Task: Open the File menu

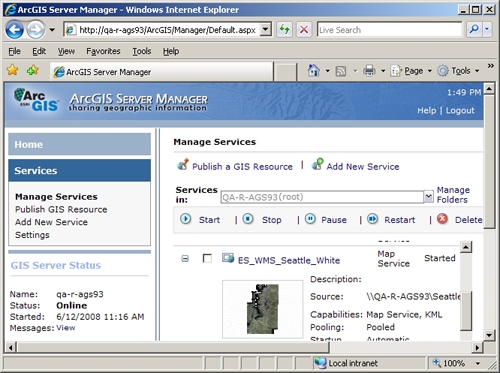Action: click(14, 51)
